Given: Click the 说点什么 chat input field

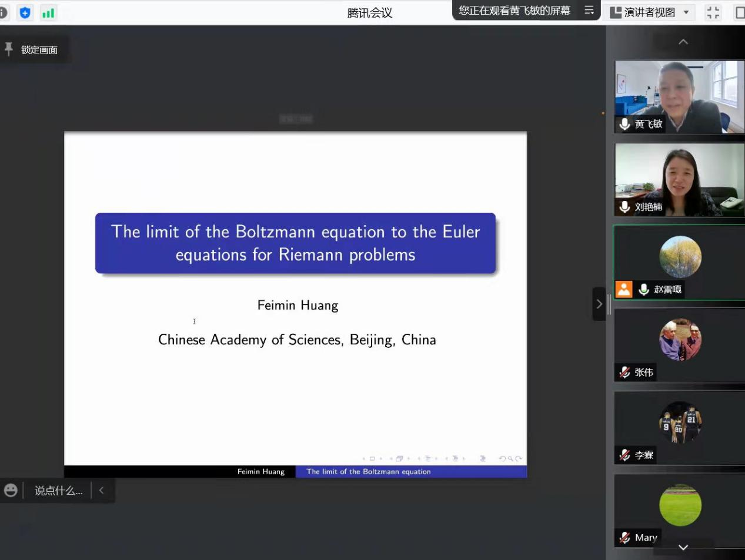Looking at the screenshot, I should [x=58, y=490].
